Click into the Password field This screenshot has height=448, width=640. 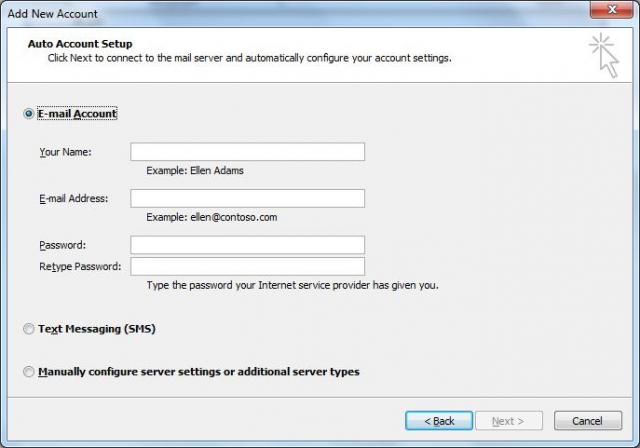(247, 245)
